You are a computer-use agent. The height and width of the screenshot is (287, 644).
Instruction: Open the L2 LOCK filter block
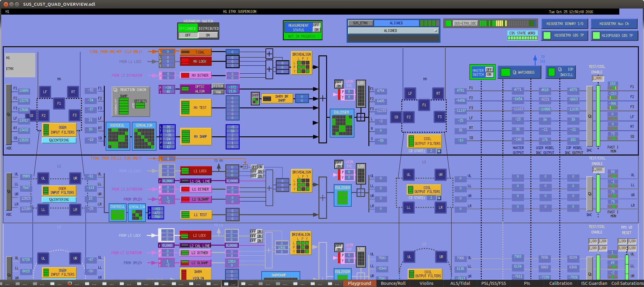195,235
